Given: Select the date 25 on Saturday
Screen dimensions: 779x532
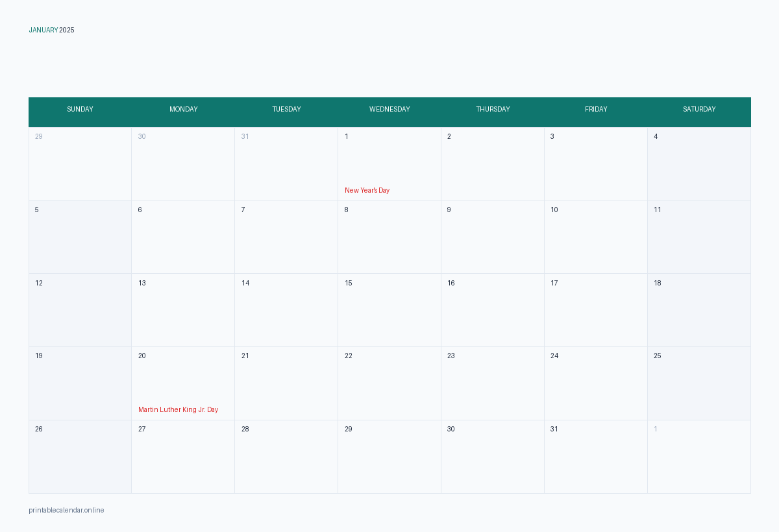Looking at the screenshot, I should (699, 383).
